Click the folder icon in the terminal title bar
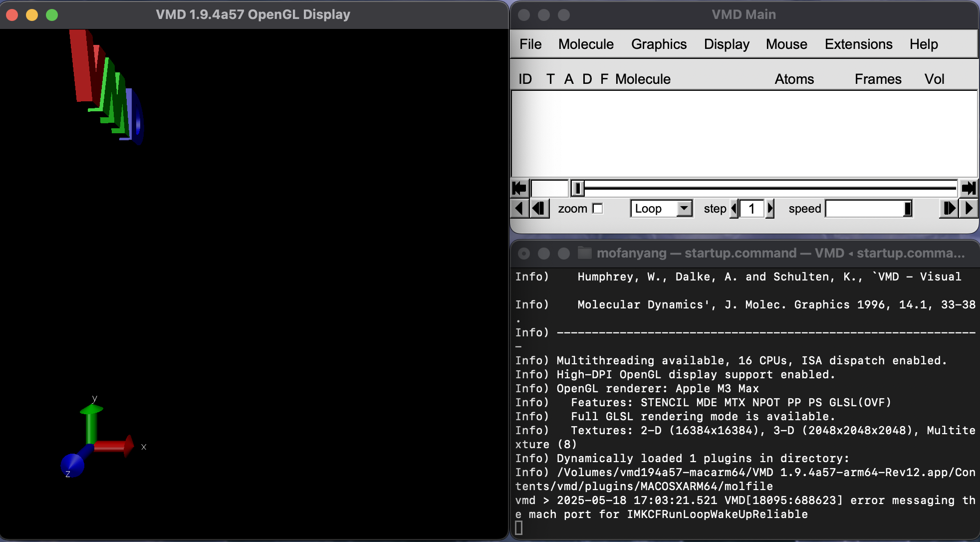 pos(584,253)
